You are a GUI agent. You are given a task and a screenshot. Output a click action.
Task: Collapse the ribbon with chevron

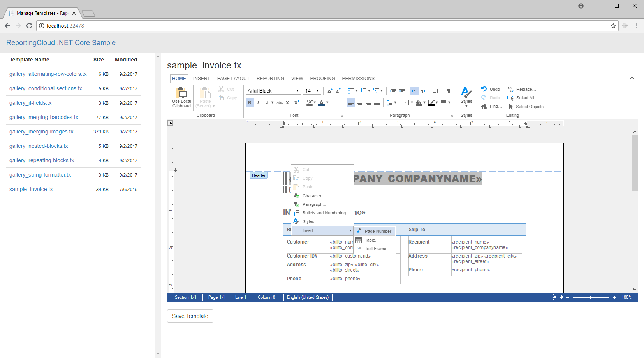pos(632,78)
